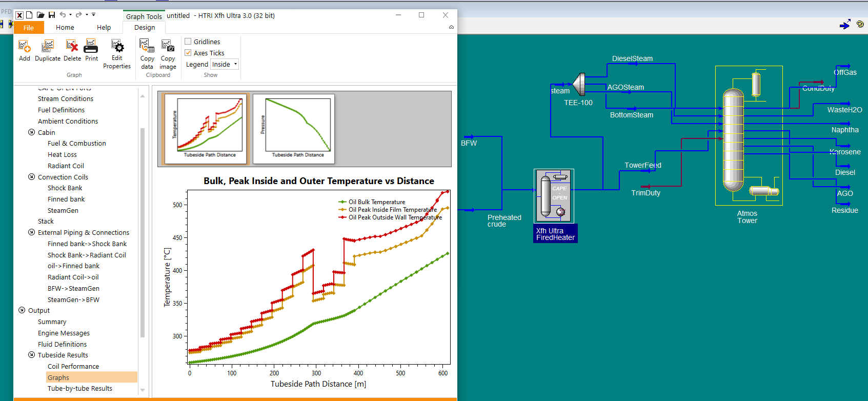This screenshot has height=401, width=868.
Task: Open Fuel & Combustion panel
Action: click(77, 143)
